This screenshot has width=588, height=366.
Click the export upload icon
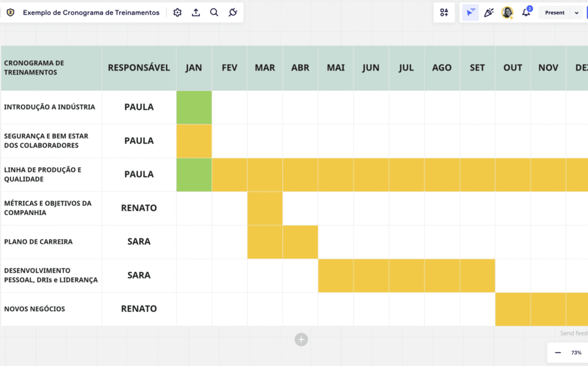coord(196,12)
